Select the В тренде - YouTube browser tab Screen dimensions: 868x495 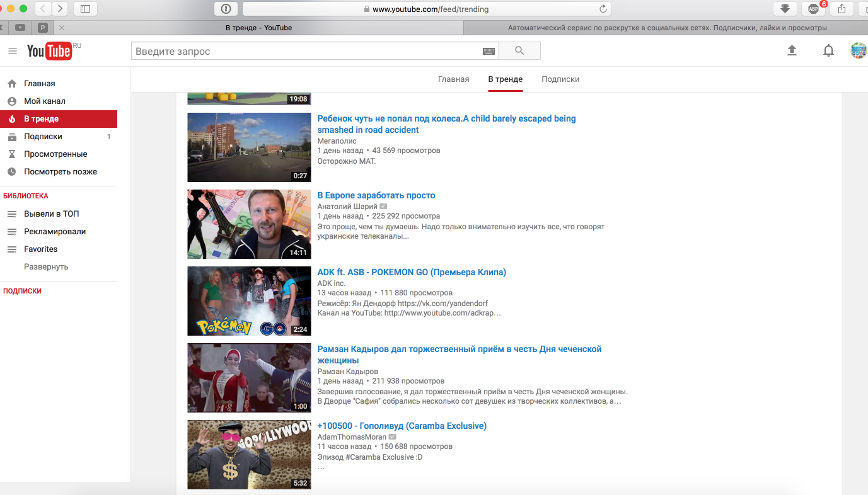click(259, 28)
